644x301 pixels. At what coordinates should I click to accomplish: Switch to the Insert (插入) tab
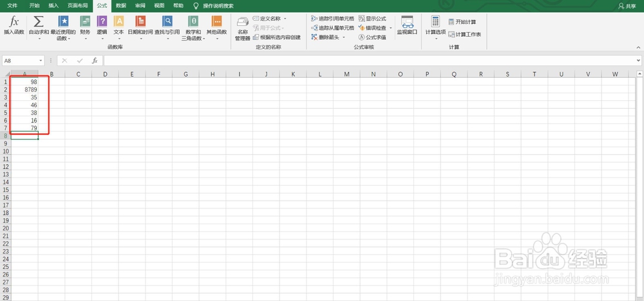tap(53, 6)
